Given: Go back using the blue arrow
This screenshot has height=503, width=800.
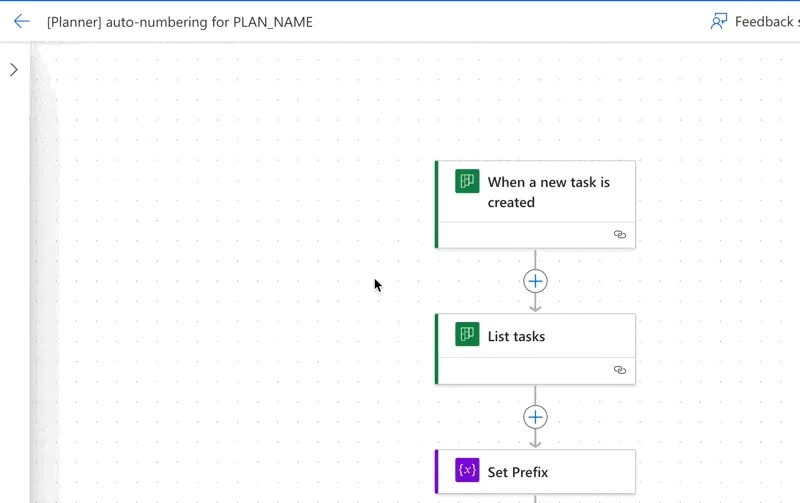Looking at the screenshot, I should click(x=21, y=21).
